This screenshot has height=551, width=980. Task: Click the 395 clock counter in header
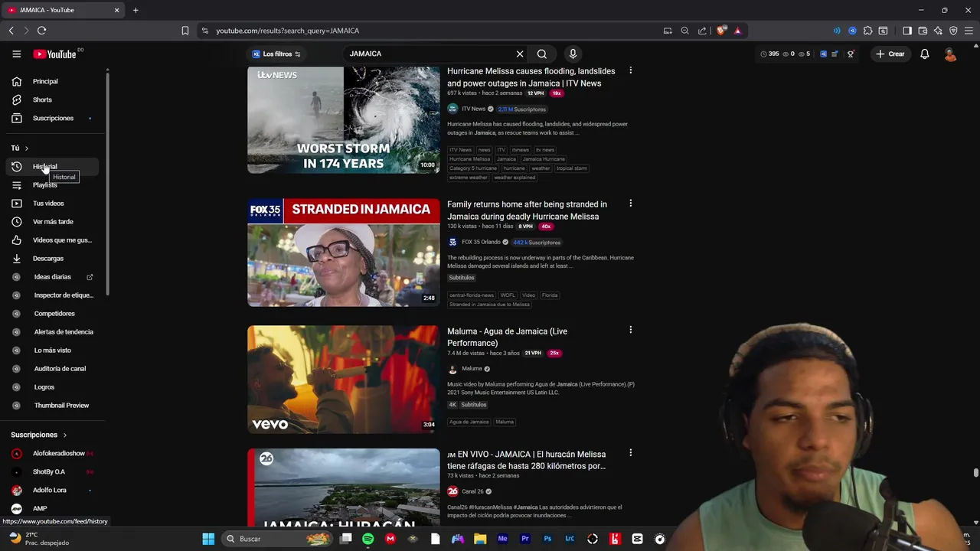pos(769,54)
